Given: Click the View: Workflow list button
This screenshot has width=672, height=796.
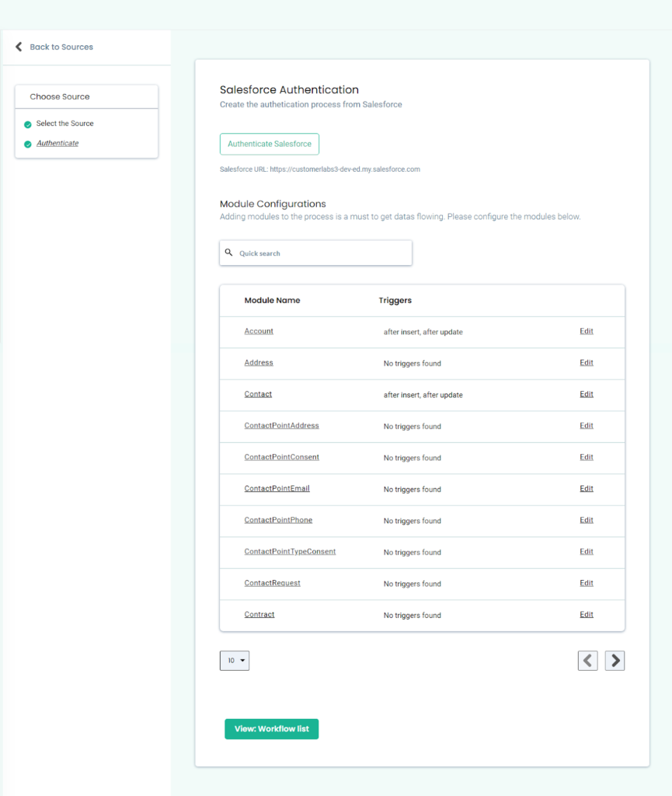Looking at the screenshot, I should pyautogui.click(x=271, y=729).
